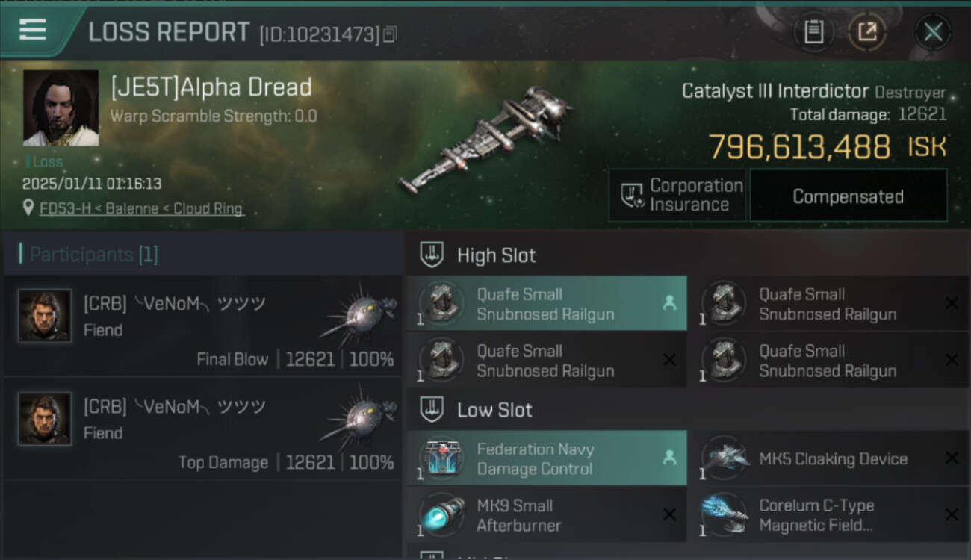
Task: Click the Alpha Dread pilot portrait
Action: 61,108
